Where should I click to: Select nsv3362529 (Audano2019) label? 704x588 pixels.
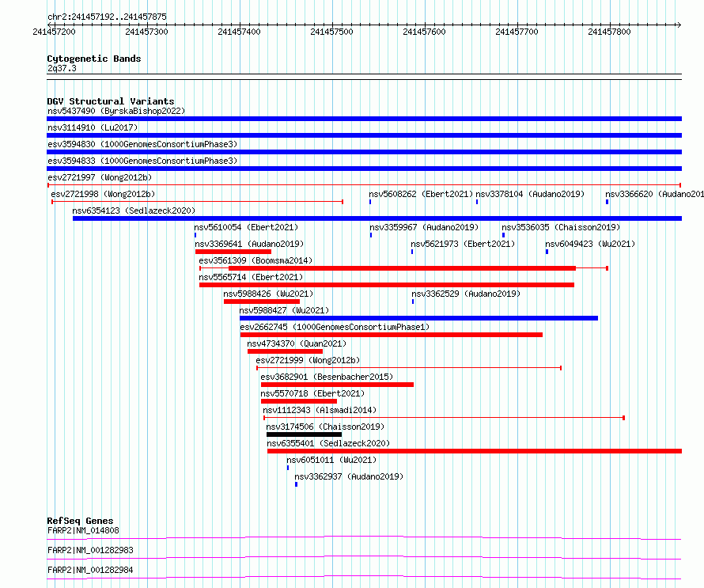(x=466, y=294)
